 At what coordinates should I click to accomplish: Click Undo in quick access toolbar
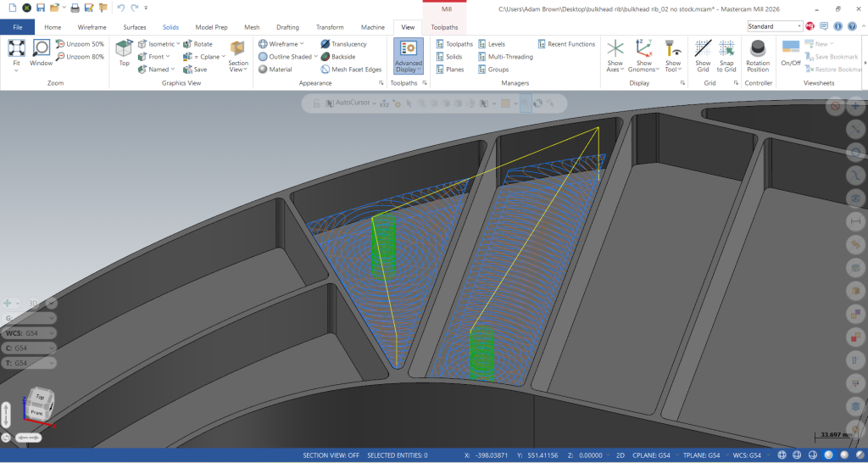[120, 8]
